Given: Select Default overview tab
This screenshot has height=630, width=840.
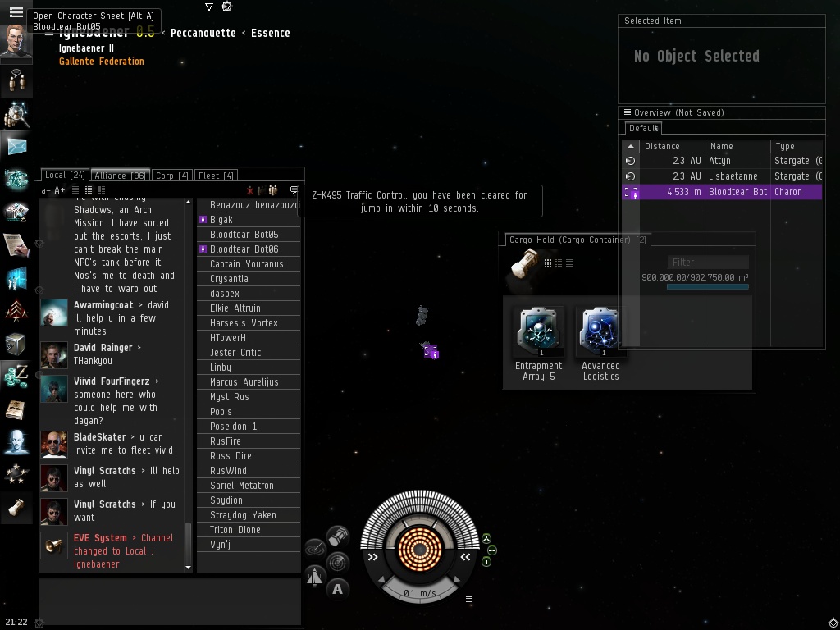Looking at the screenshot, I should [643, 128].
